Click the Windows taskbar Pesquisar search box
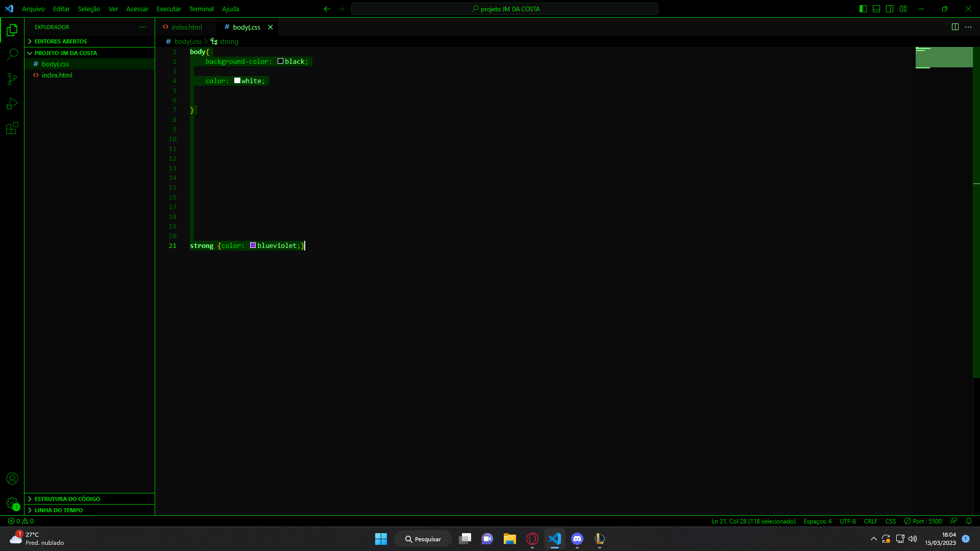Screen dimensions: 980x551 click(423, 539)
